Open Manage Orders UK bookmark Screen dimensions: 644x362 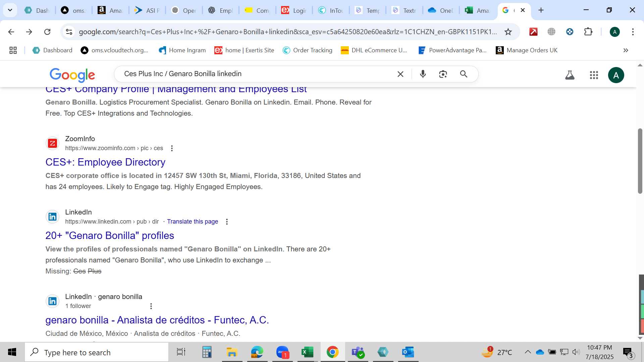tap(527, 50)
